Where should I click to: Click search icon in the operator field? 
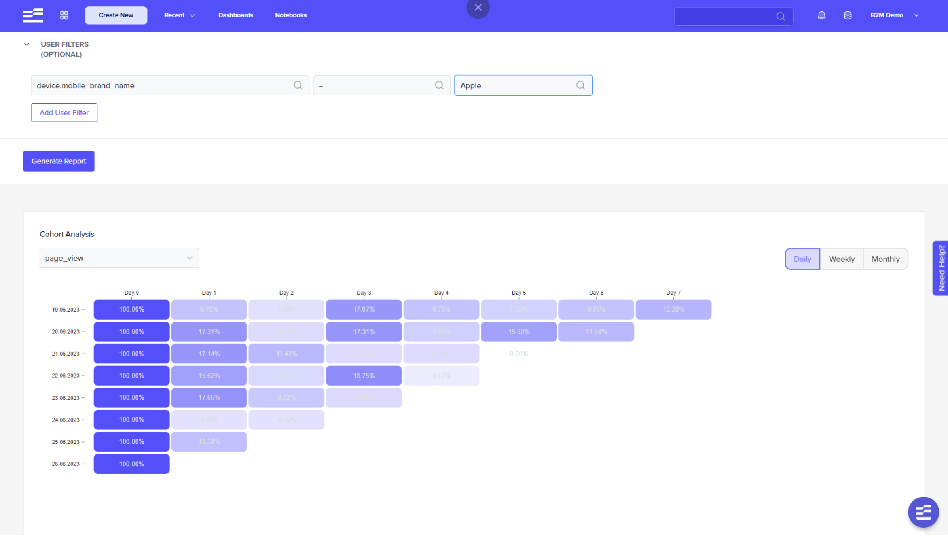click(439, 85)
